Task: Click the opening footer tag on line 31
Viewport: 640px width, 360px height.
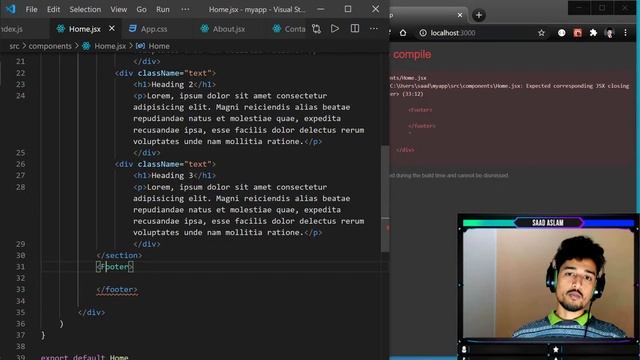Action: pos(115,267)
